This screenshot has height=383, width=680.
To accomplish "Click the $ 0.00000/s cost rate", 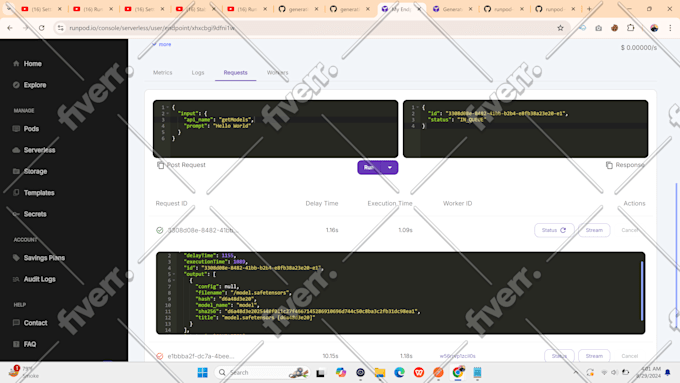I will point(638,47).
